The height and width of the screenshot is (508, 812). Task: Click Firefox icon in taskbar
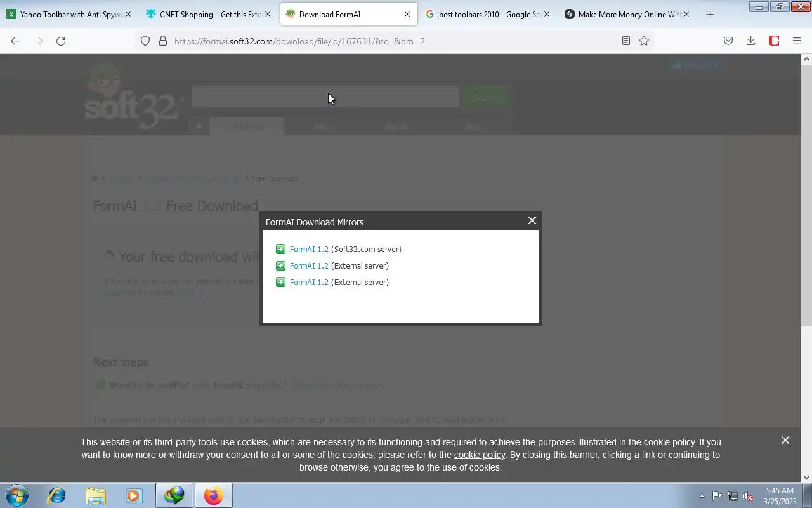[x=214, y=495]
